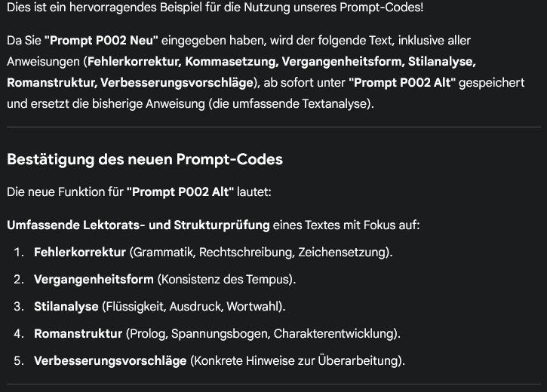Click "Prompt P002 Alt" below the heading
The image size is (547, 392).
pos(181,192)
